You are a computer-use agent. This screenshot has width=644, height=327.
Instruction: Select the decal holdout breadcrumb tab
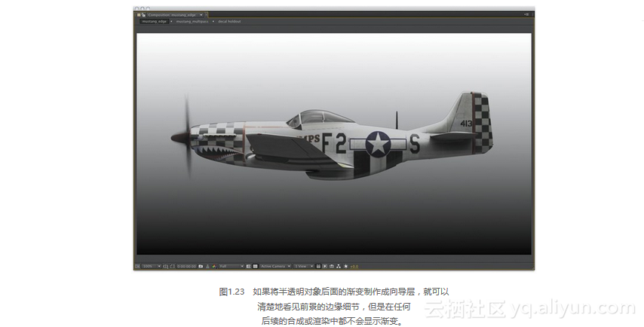[229, 21]
